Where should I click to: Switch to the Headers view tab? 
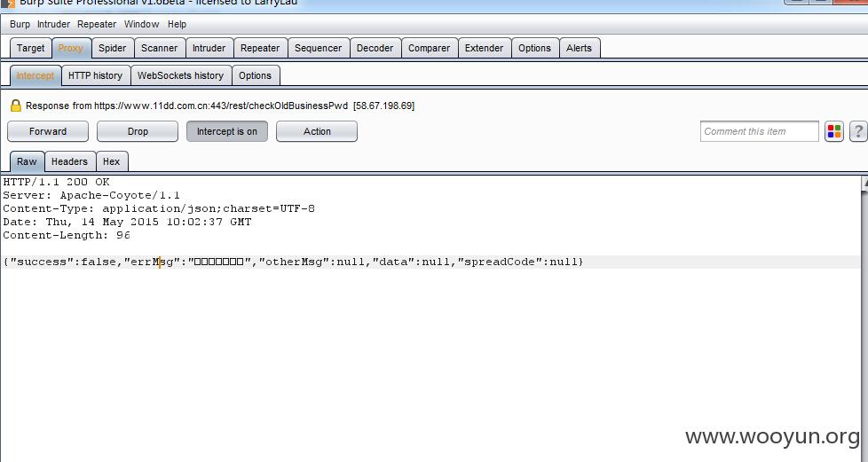[70, 161]
